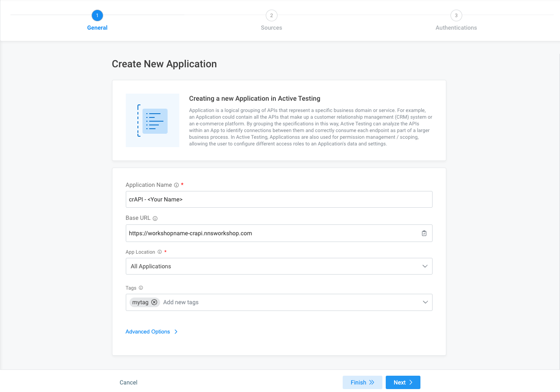Click the Base URL info icon
The image size is (560, 392).
pos(155,219)
